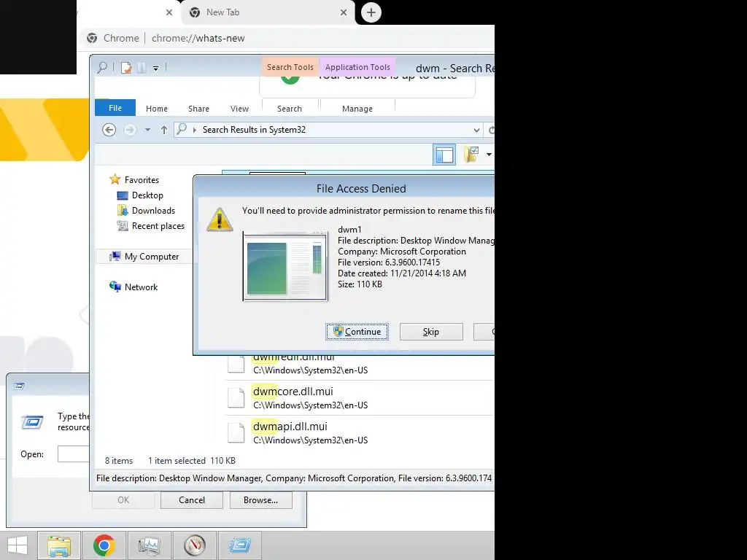
Task: Click the folder options icon in toolbar
Action: [471, 155]
